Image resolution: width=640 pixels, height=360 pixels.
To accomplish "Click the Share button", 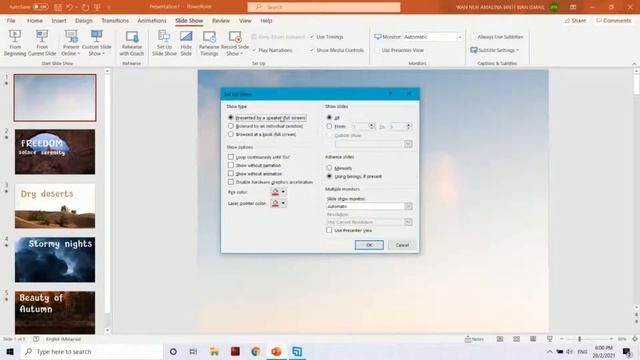I will click(576, 20).
